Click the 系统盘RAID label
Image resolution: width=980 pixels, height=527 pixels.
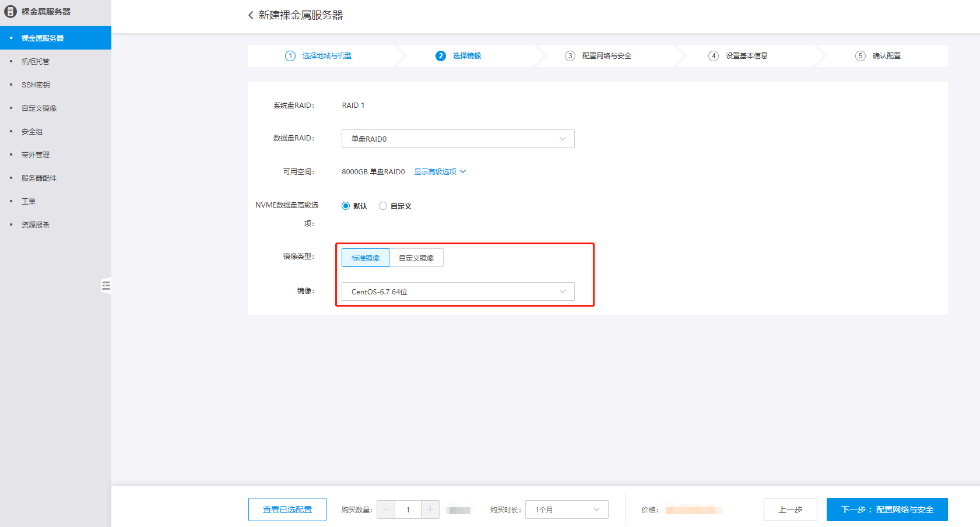click(x=294, y=106)
